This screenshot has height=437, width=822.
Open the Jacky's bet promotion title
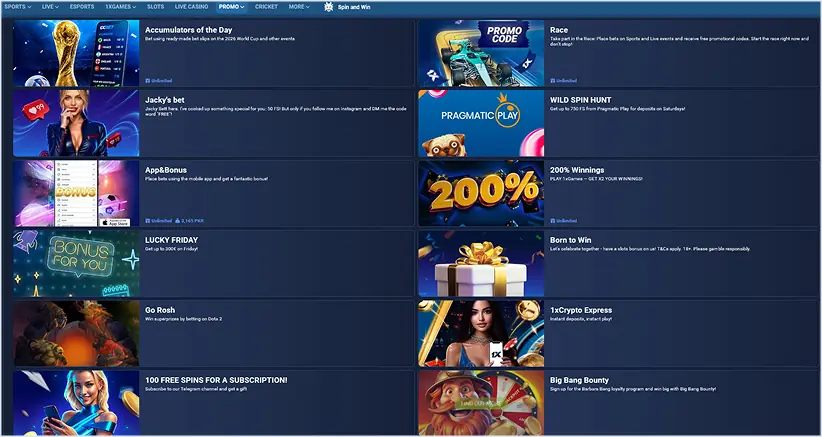tap(165, 100)
